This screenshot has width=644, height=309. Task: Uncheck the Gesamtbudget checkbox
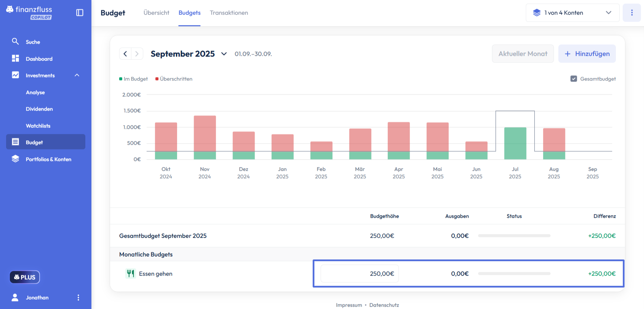tap(574, 79)
